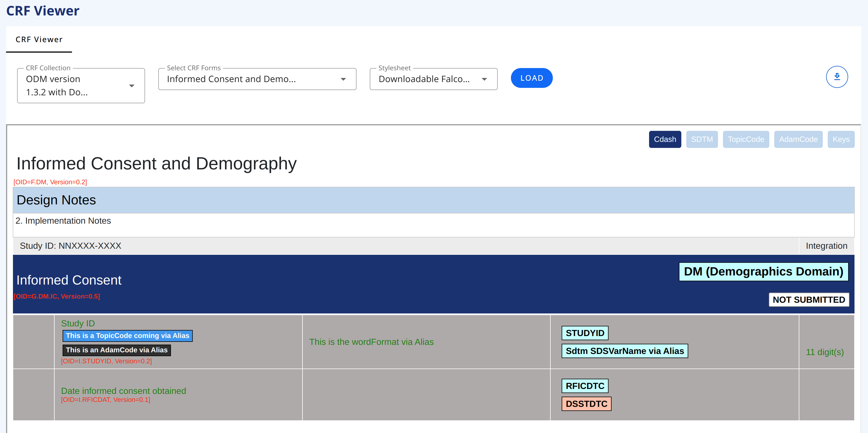This screenshot has height=433, width=868.
Task: Enable the SDTM annotation toggle
Action: pyautogui.click(x=702, y=139)
